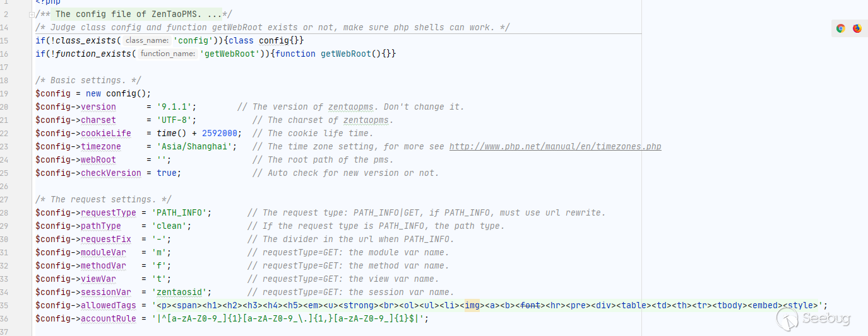Open the php.net timezones manual link

point(555,147)
